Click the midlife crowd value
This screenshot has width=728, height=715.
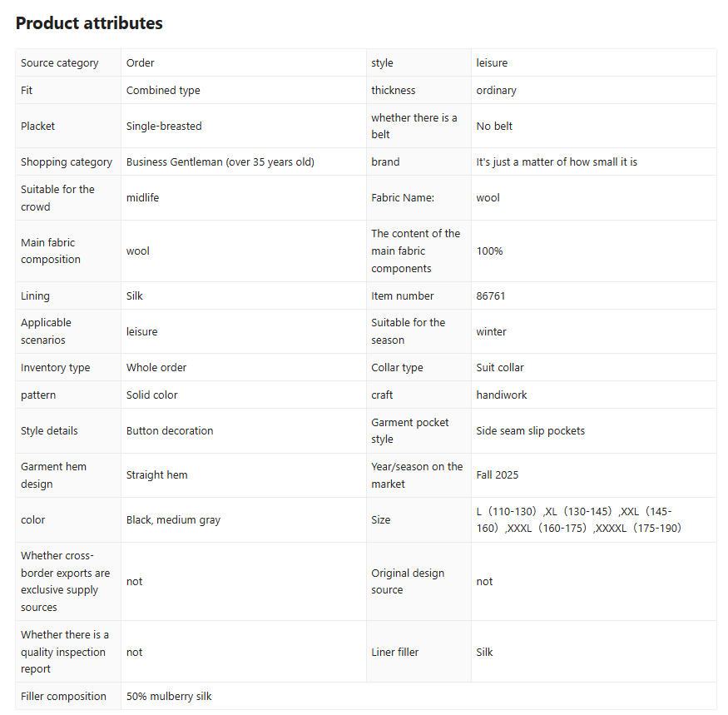(x=142, y=198)
